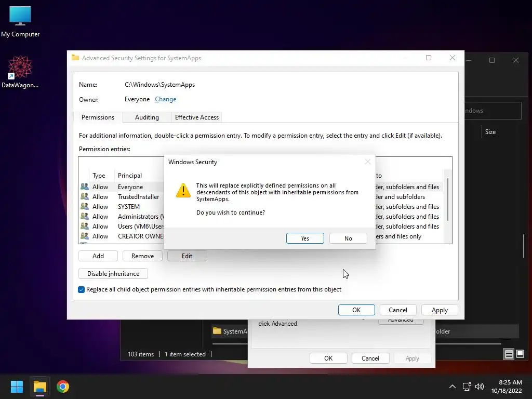Switch to the Permissions tab
Image resolution: width=532 pixels, height=399 pixels.
98,117
